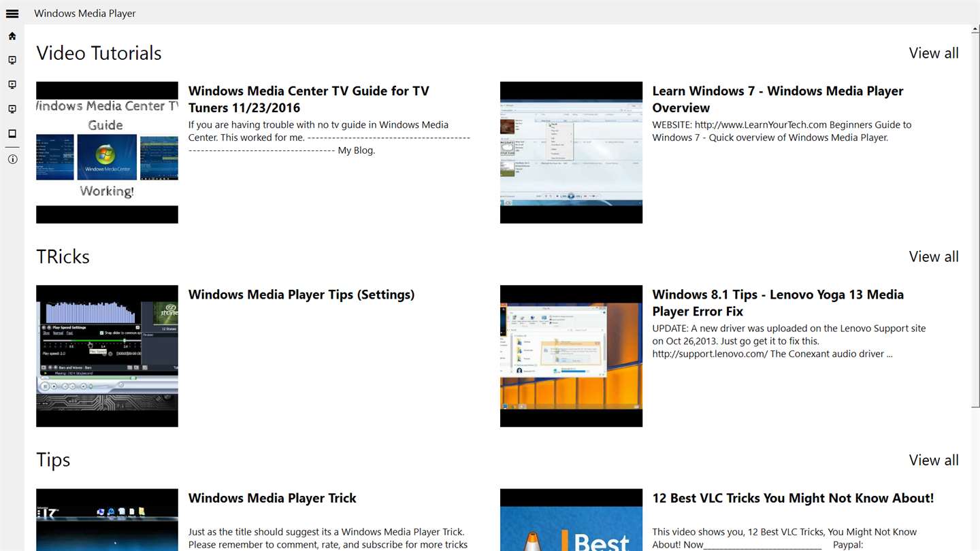Play the Lenovo Yoga 13 error fix thumbnail
Viewport: 980px width, 551px height.
571,356
